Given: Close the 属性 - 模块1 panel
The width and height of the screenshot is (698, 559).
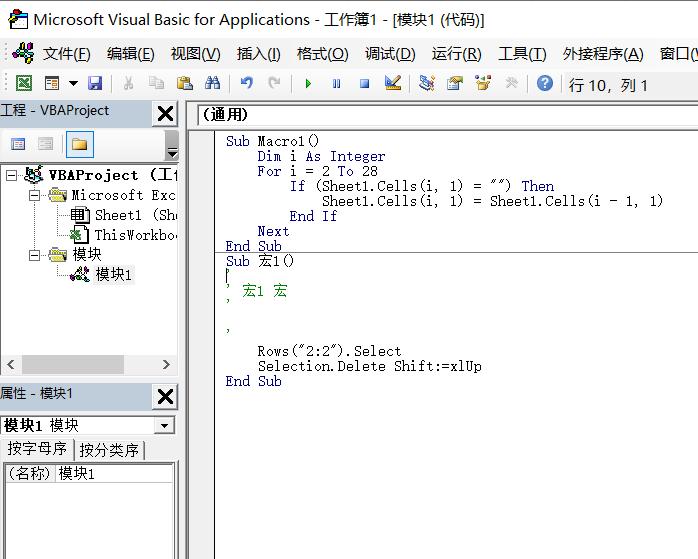Looking at the screenshot, I should tap(165, 396).
